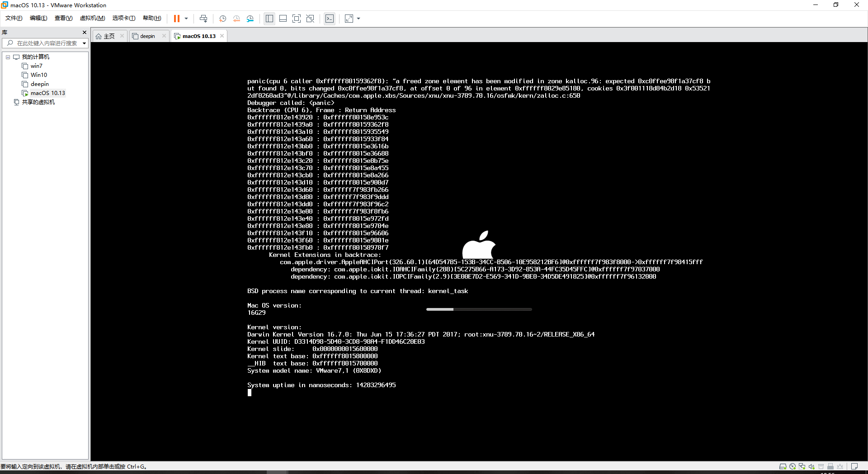The image size is (868, 474).
Task: Revert to the previous snapshot icon
Action: [x=236, y=19]
